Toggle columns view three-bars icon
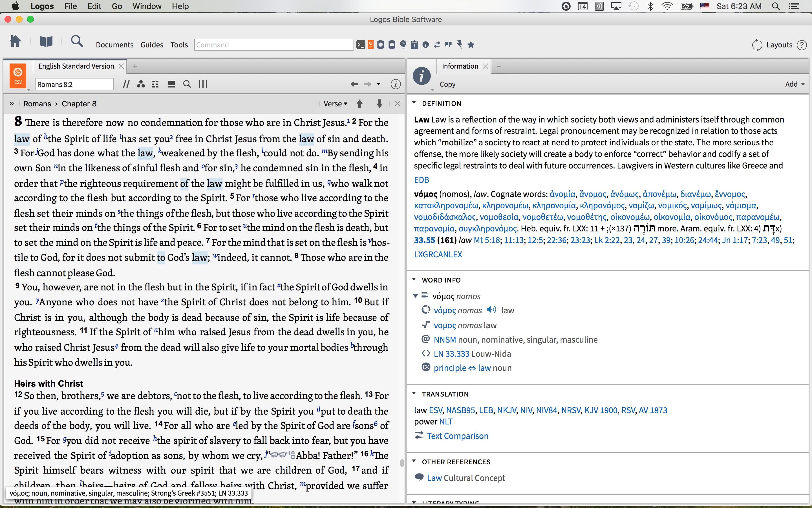The image size is (812, 508). pos(203,84)
